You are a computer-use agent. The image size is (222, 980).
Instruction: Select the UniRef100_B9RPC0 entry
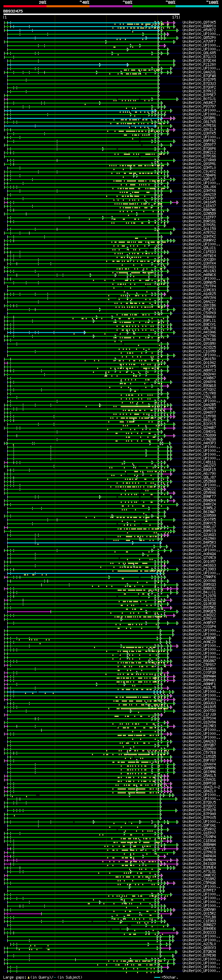(x=199, y=26)
